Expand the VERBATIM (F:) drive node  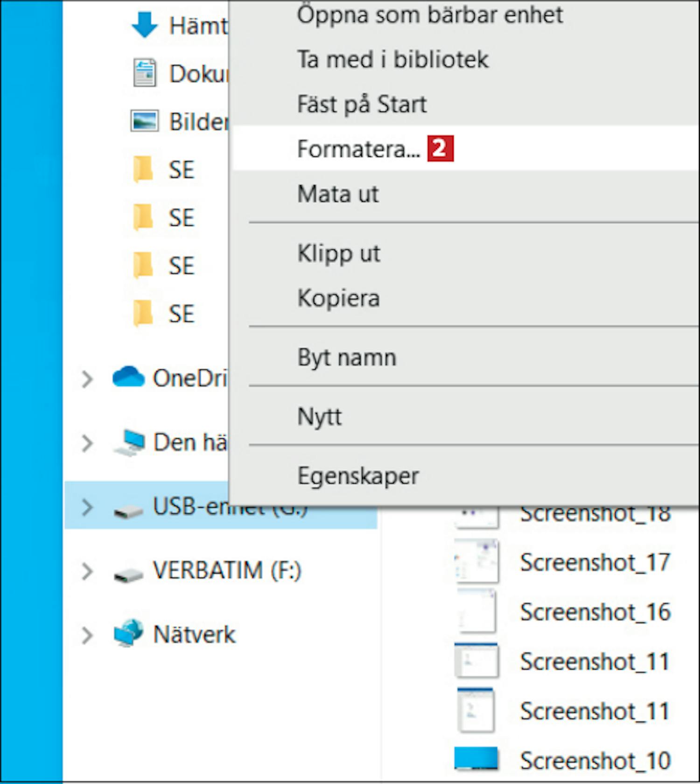click(x=87, y=571)
